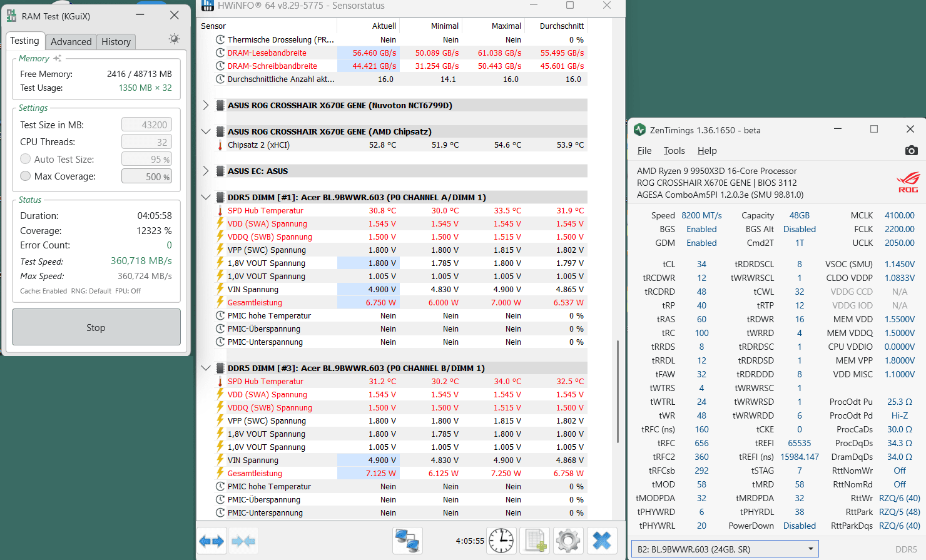Click chip icon of Nuvoton NCT6799D group

220,105
